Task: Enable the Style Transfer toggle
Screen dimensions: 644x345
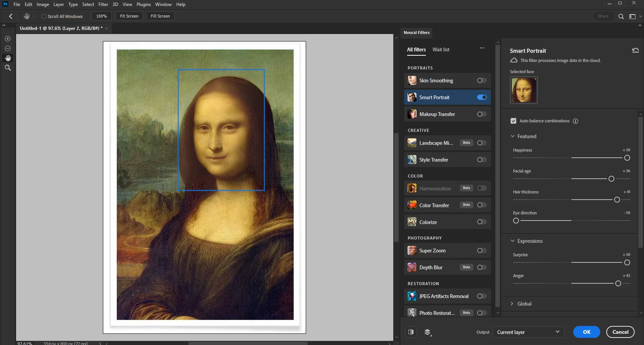Action: (482, 160)
